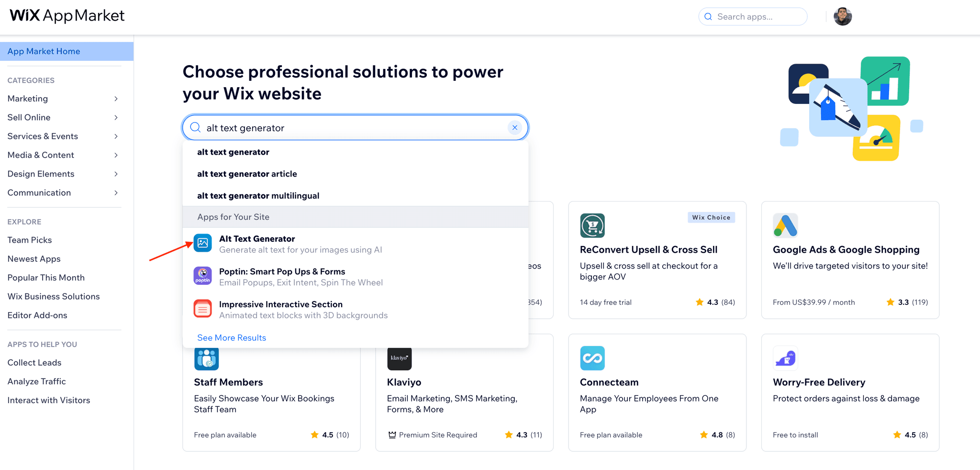The height and width of the screenshot is (470, 980).
Task: Open the user profile avatar
Action: [x=842, y=17]
